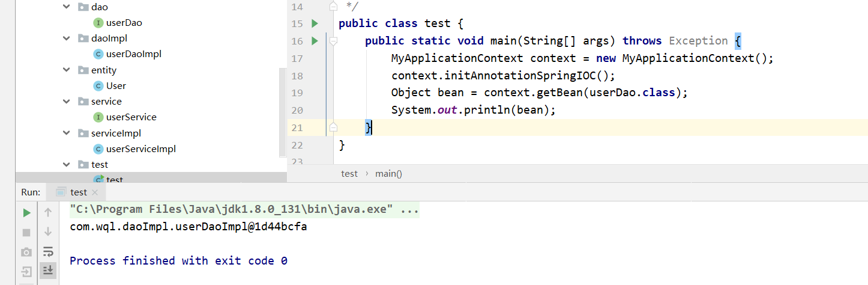Select the daoImpl folder label

(x=109, y=38)
